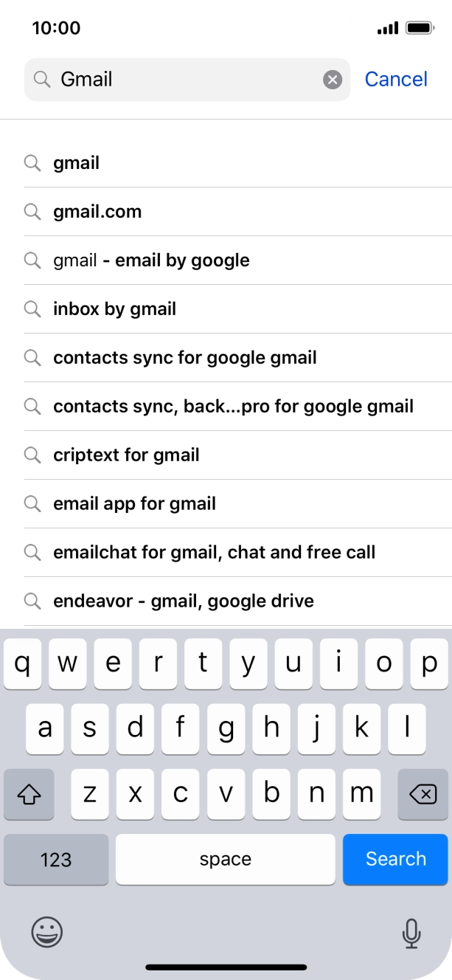
Task: Tap the search glass icon in the search bar
Action: coord(42,79)
